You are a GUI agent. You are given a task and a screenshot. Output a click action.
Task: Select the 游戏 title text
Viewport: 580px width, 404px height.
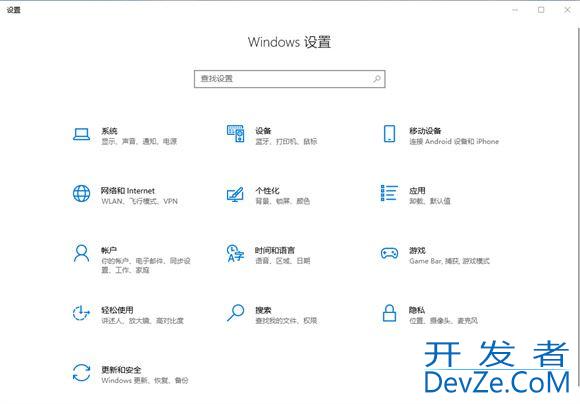coord(417,250)
